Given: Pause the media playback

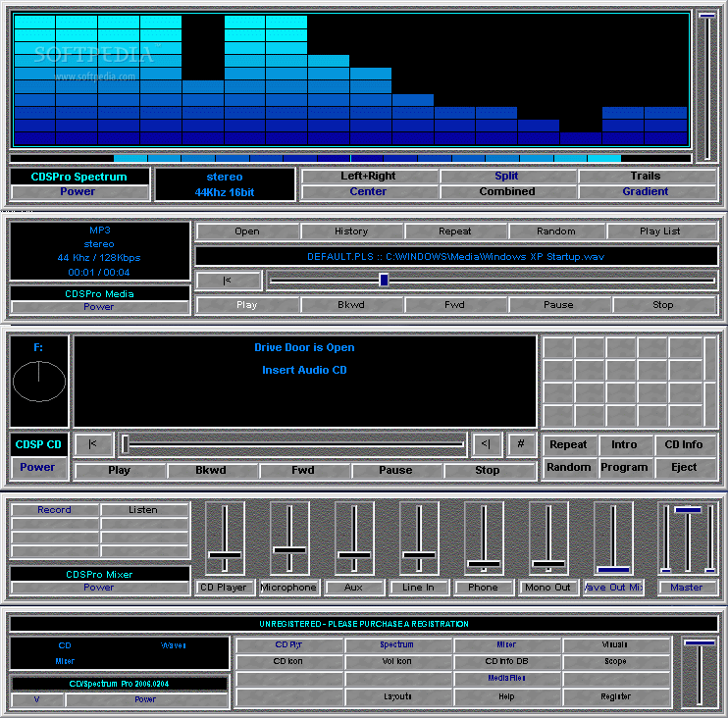Looking at the screenshot, I should point(559,305).
